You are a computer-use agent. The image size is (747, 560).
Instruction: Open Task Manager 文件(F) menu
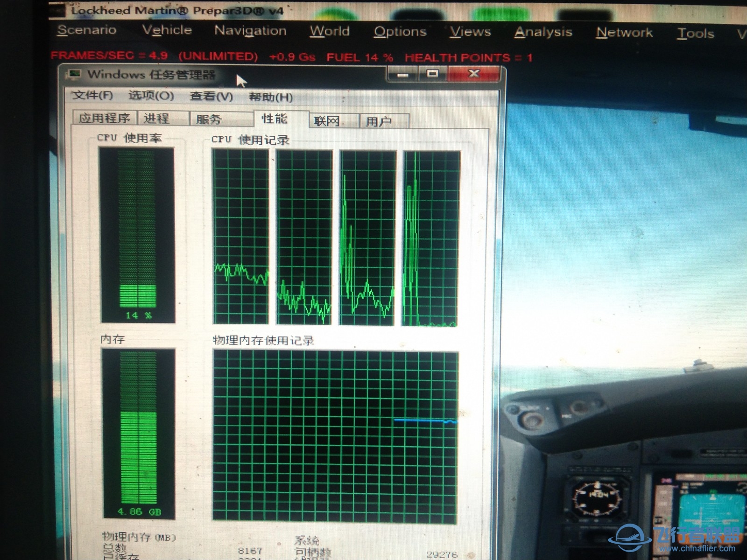coord(92,95)
